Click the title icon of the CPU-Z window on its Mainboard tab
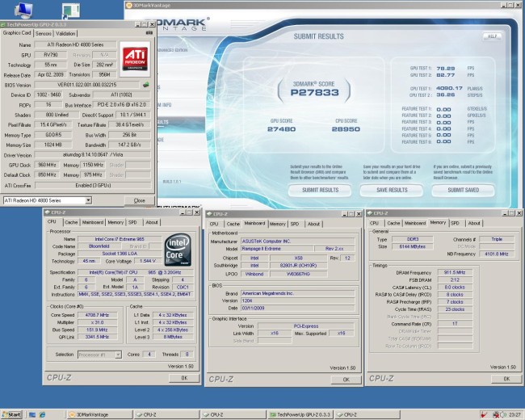The width and height of the screenshot is (525, 420). 209,214
